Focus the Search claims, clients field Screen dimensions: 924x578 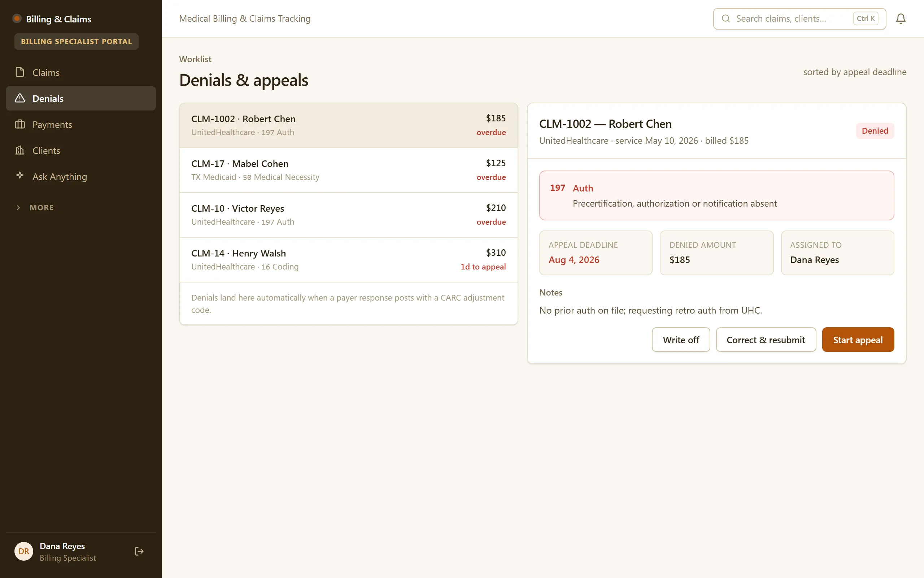[799, 19]
